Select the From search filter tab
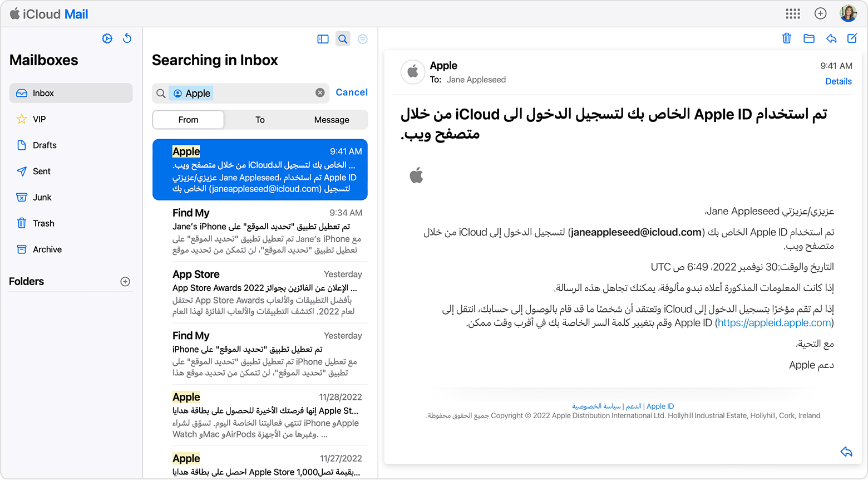868x480 pixels. pos(188,120)
